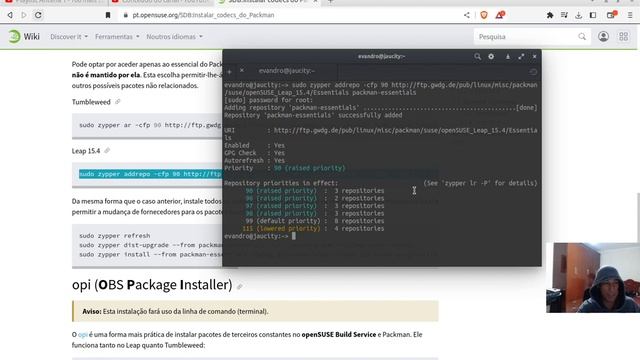Open Brave Shields lion icon
The width and height of the screenshot is (640, 360).
click(484, 15)
